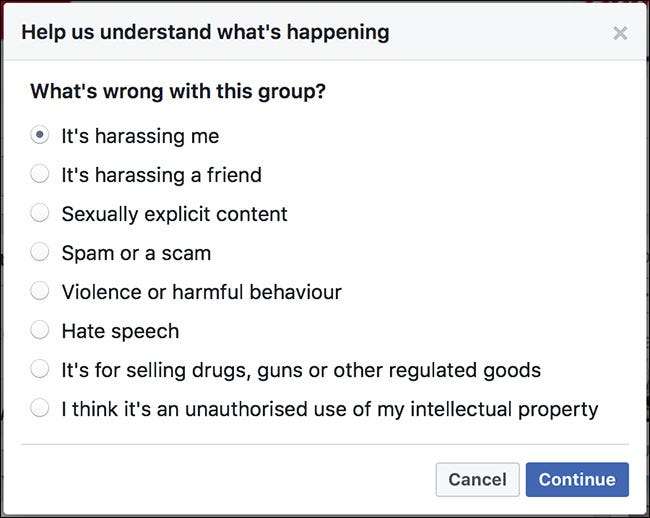
Task: Click the "Help us understand what's happening" title
Action: coord(205,32)
